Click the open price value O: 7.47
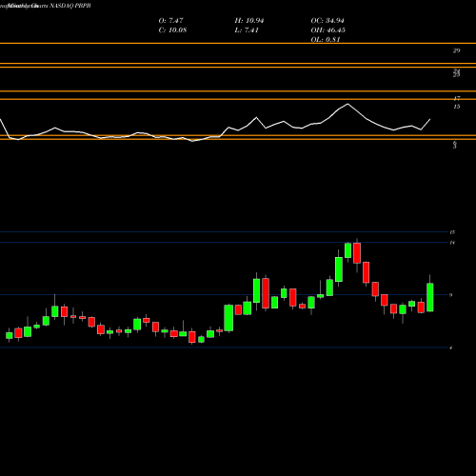The image size is (476, 476). click(170, 21)
